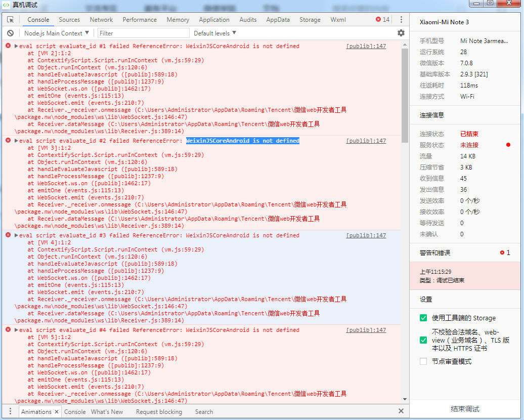The height and width of the screenshot is (420, 524).
Task: Open the Default levels dropdown
Action: (x=215, y=33)
